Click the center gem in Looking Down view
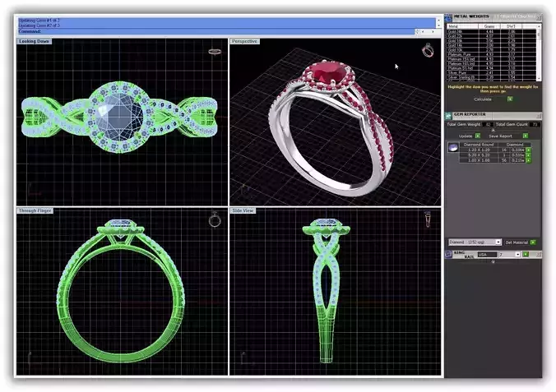The width and height of the screenshot is (556, 392). coord(120,117)
